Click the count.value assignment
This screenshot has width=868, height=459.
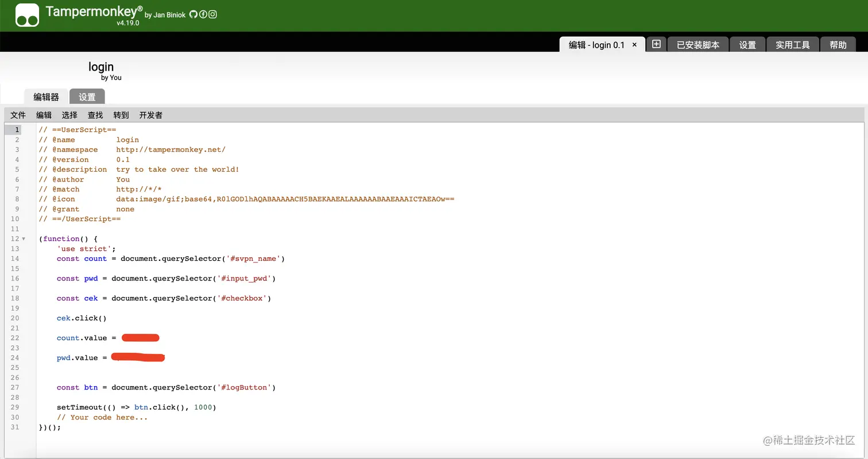tap(108, 338)
